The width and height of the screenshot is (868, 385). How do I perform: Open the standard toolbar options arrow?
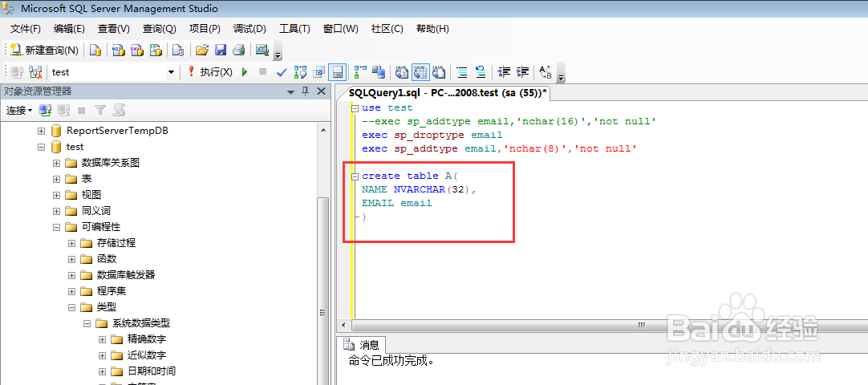pyautogui.click(x=278, y=52)
